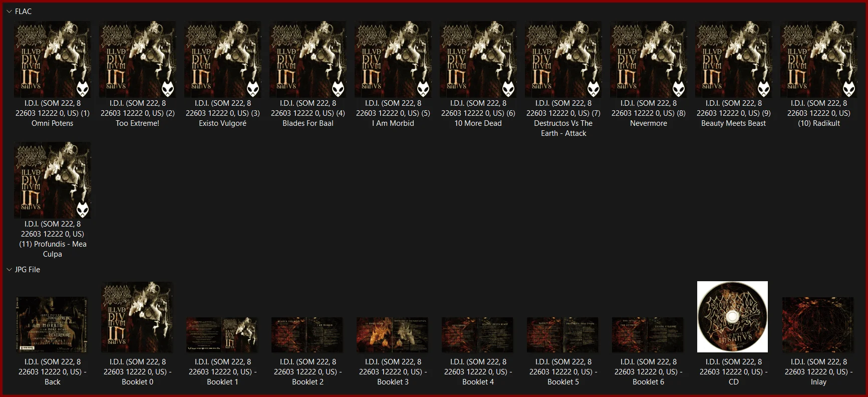Image resolution: width=868 pixels, height=397 pixels.
Task: Click the file name ending '(6) 10 More Dead'
Action: [478, 113]
